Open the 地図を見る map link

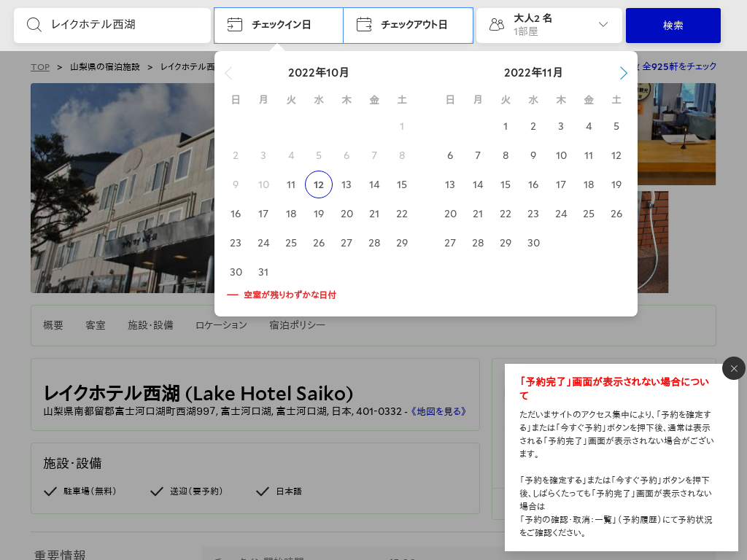(438, 411)
